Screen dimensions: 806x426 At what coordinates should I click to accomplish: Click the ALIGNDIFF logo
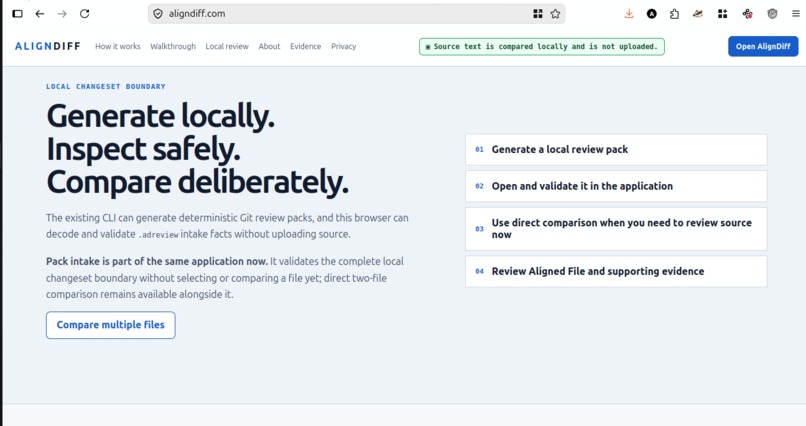click(x=48, y=46)
